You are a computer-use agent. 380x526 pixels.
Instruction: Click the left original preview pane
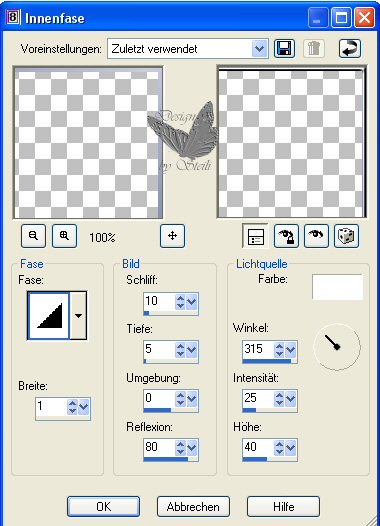88,143
